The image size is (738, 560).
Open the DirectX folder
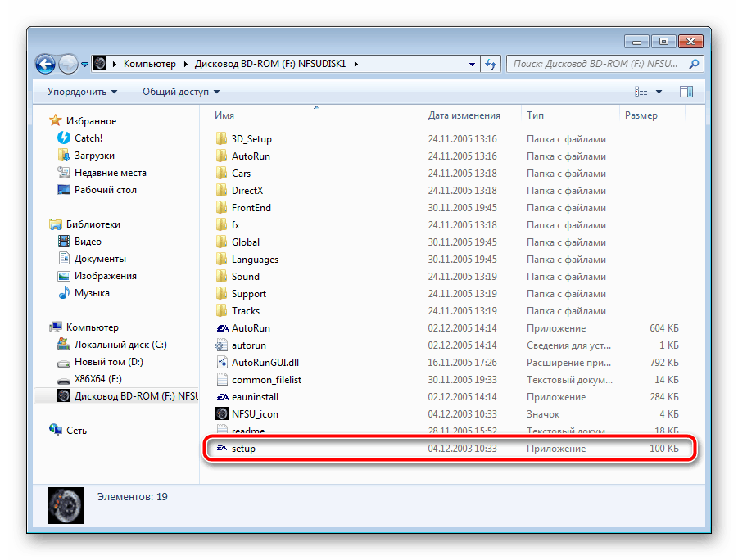[x=247, y=191]
